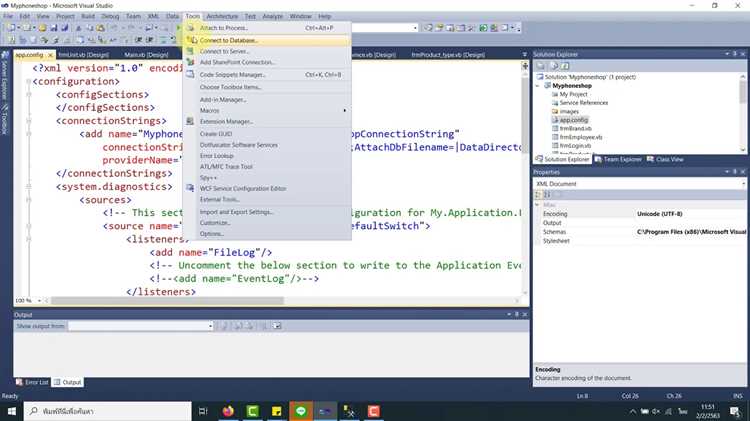Select Connect to Server menu entry
Image resolution: width=750 pixels, height=421 pixels.
pos(267,51)
